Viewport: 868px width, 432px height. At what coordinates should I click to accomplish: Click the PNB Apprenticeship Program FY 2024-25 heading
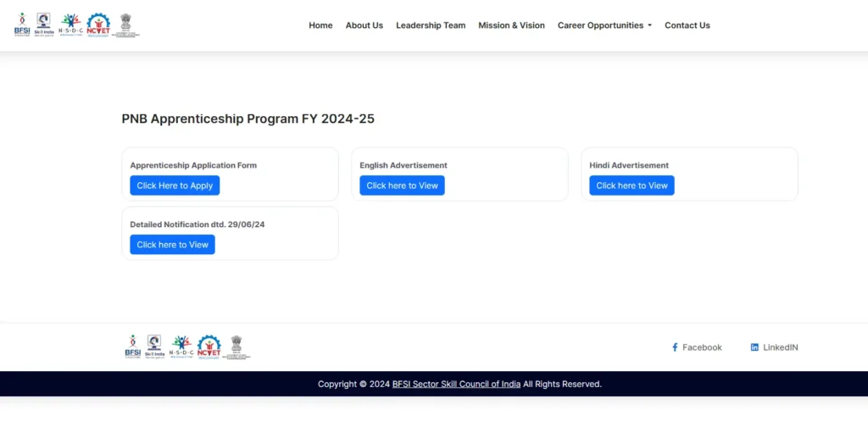pos(248,119)
